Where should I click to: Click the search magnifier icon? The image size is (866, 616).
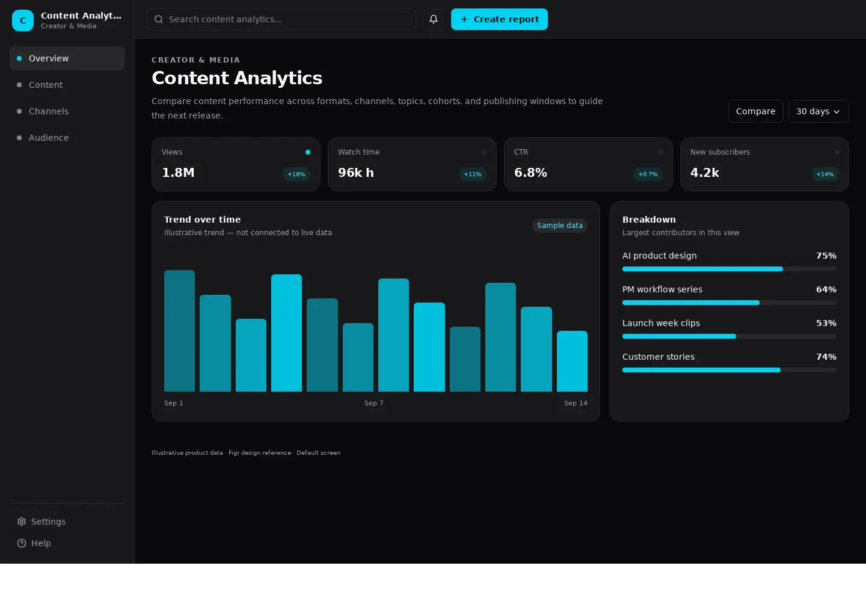pyautogui.click(x=159, y=19)
